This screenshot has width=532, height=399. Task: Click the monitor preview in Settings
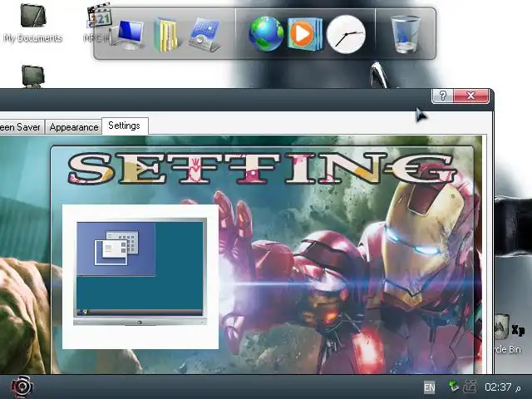[140, 271]
